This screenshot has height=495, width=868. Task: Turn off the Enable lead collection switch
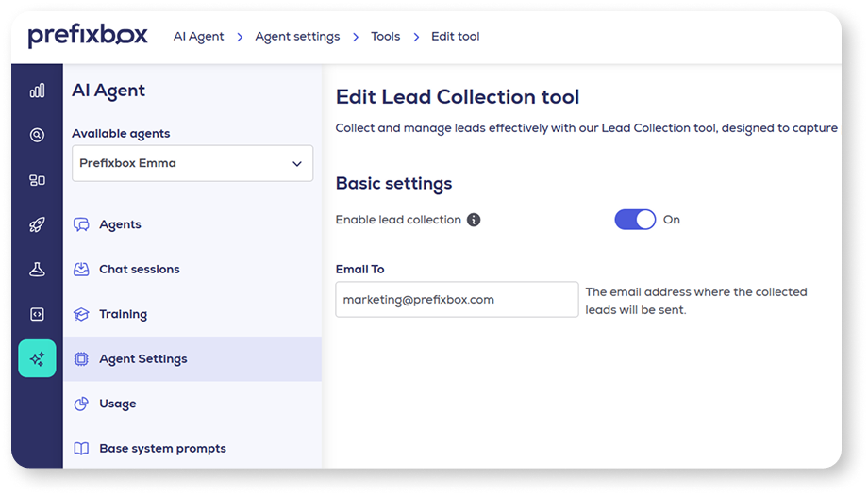(635, 220)
